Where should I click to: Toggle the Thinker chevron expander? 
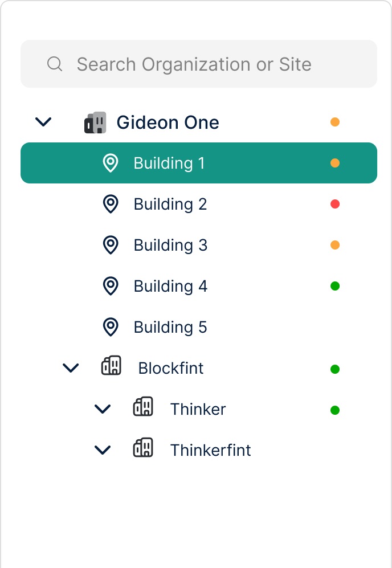point(103,409)
